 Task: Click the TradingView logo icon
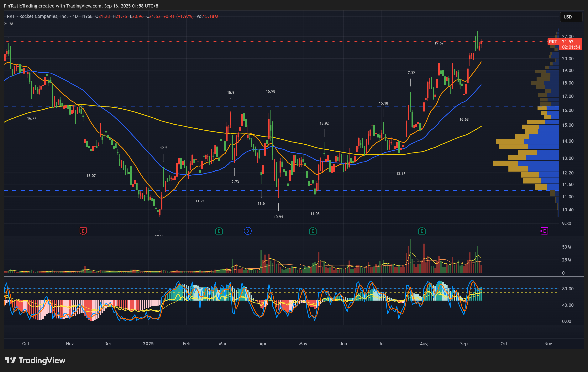coord(10,360)
